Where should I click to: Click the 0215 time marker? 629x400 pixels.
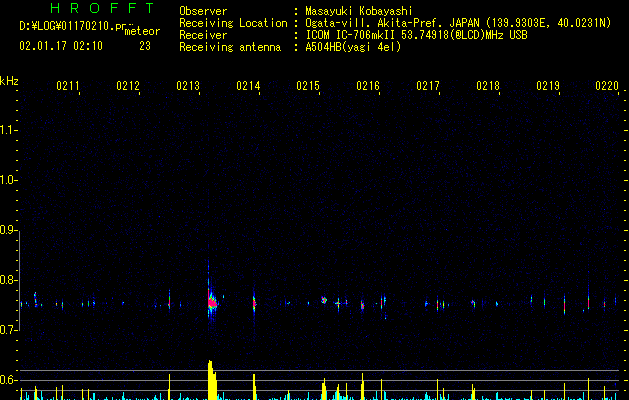(x=308, y=86)
